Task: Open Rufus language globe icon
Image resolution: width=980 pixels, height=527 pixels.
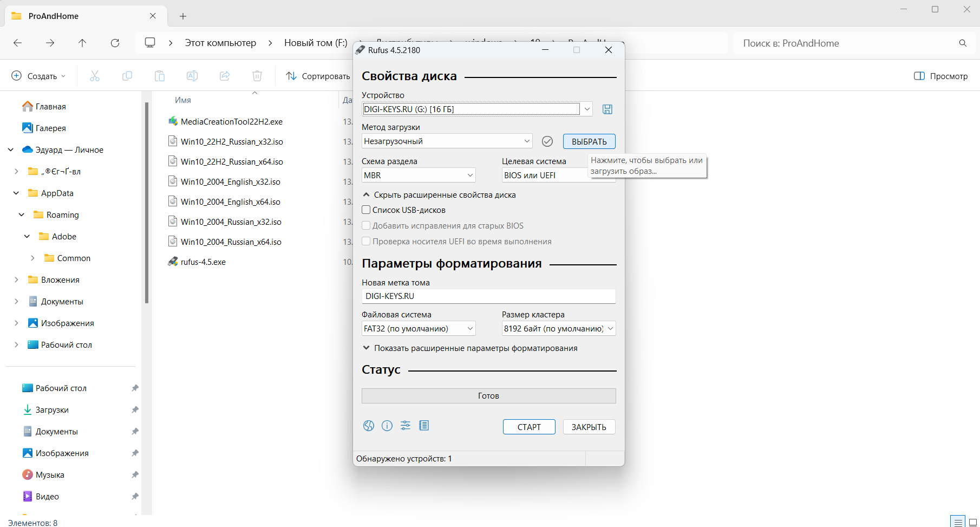Action: point(369,426)
